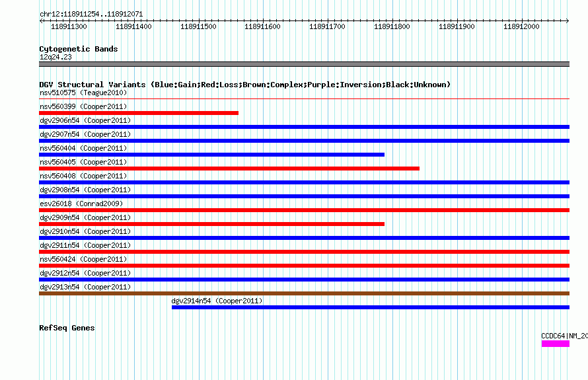Open the esv26018 (Conrad2009) variant label
Viewport: 588px width, 380px height.
click(81, 204)
